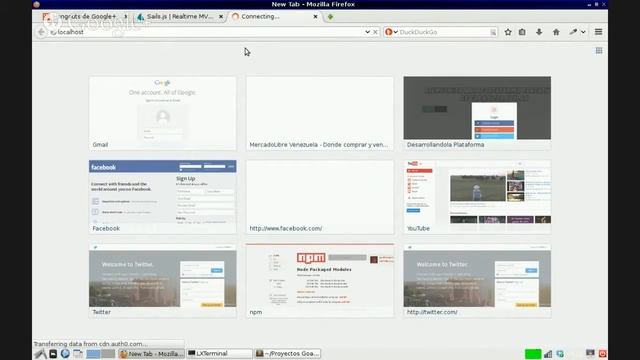640x360 pixels.
Task: Open a new tab with plus button
Action: point(330,17)
